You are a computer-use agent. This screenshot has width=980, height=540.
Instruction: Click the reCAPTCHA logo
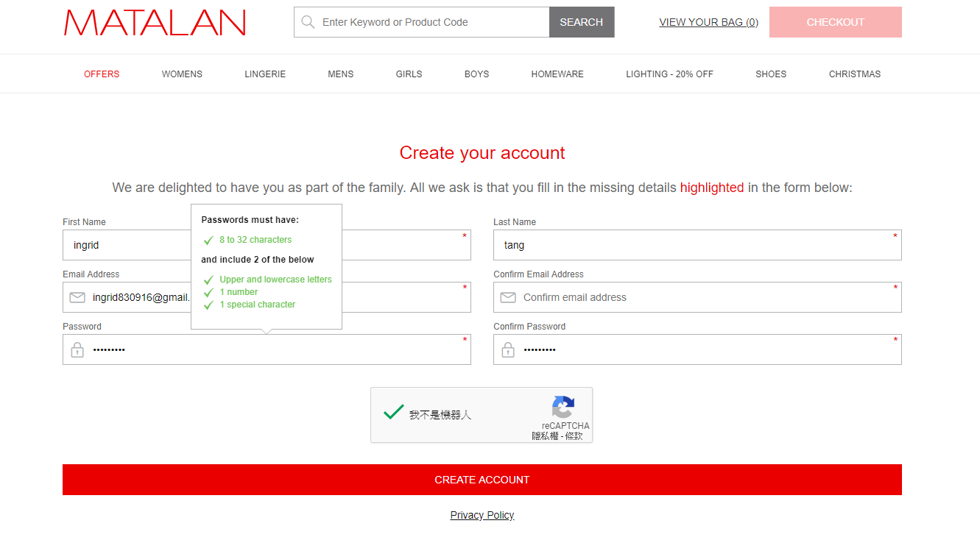pos(563,407)
